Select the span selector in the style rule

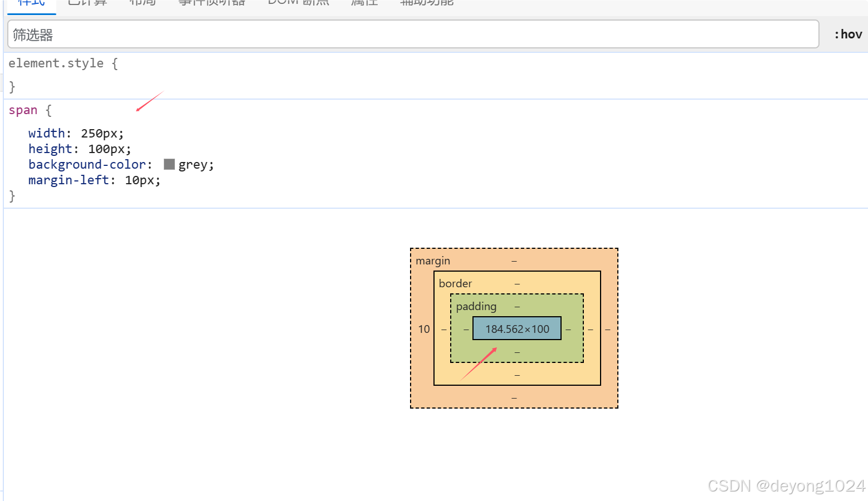click(x=23, y=110)
